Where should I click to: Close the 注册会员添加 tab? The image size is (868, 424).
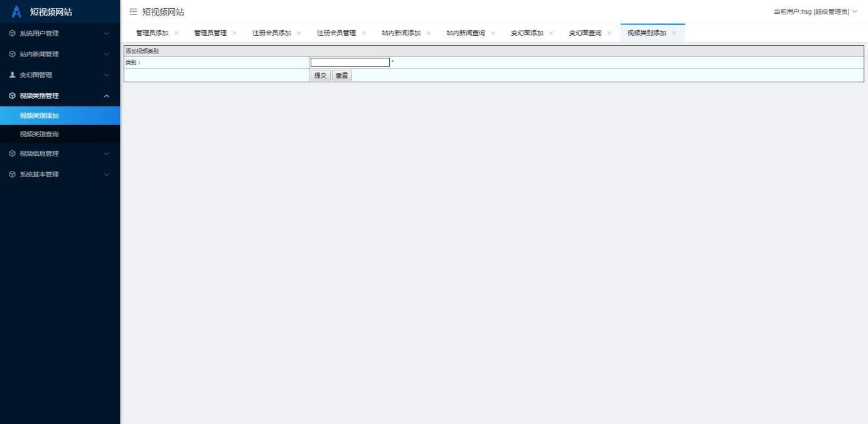pyautogui.click(x=299, y=33)
